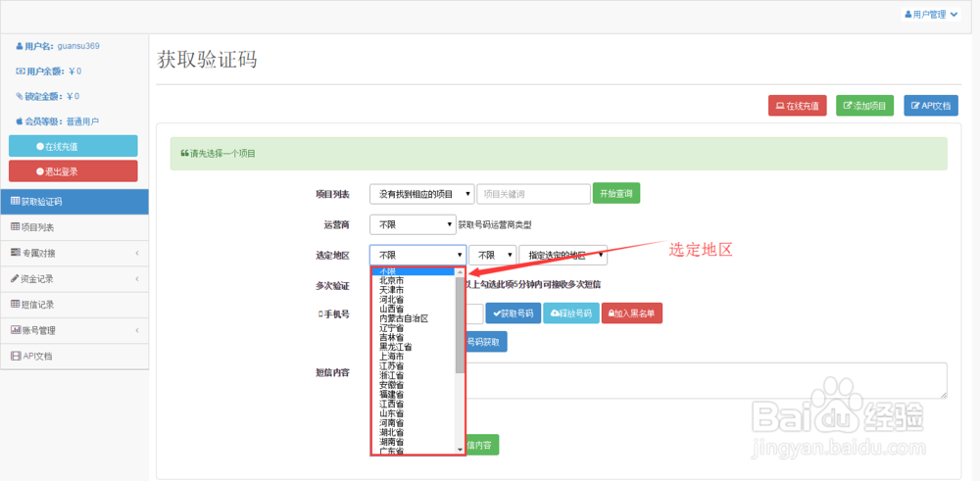
Task: Open 获取验证码 in the sidebar
Action: coord(74,202)
